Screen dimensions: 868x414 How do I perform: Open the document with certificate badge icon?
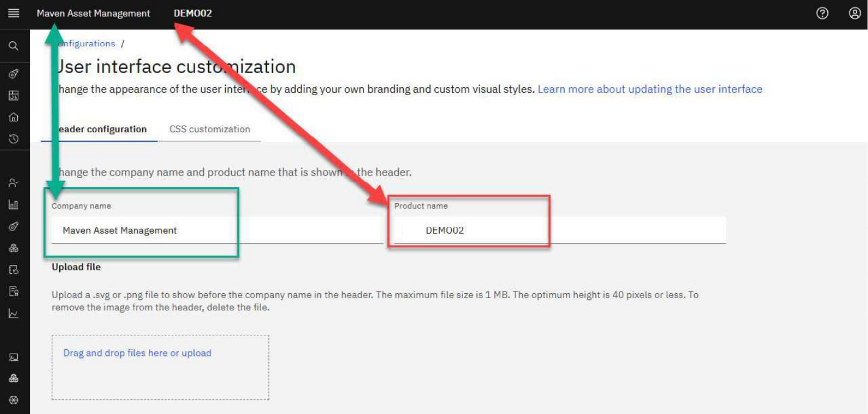[13, 291]
